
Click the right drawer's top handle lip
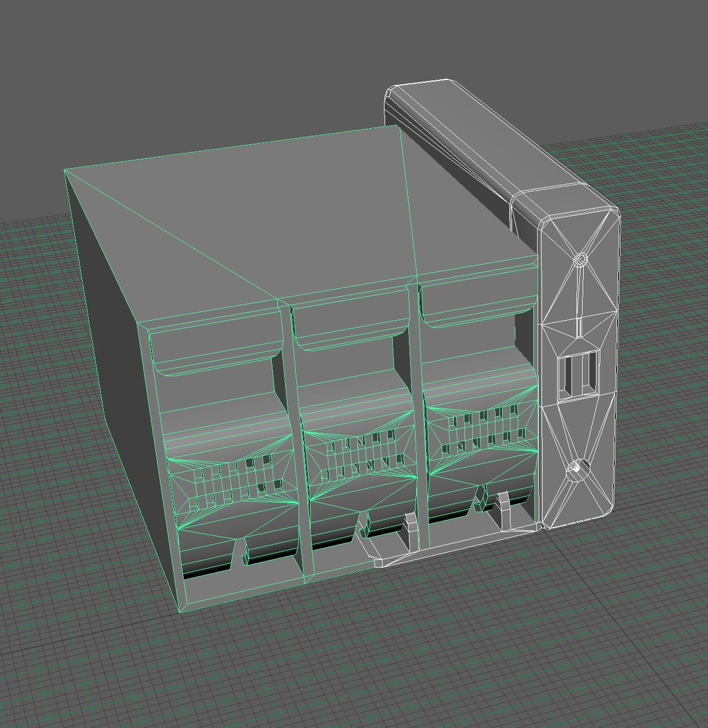click(478, 297)
